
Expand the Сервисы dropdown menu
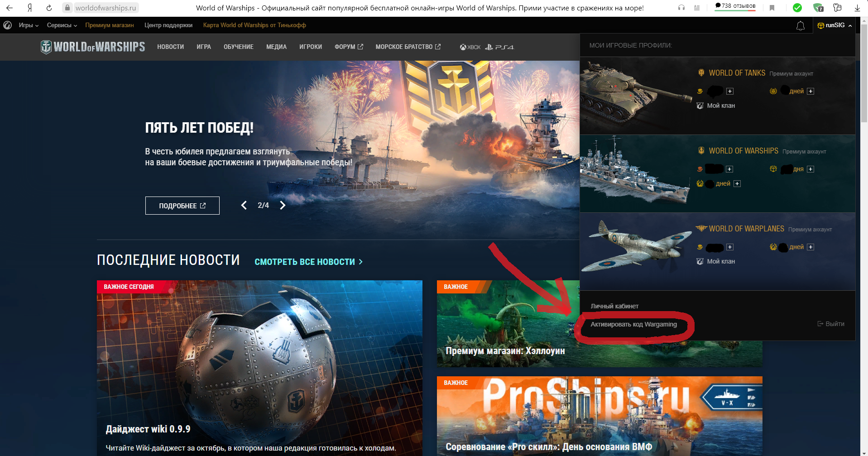point(62,25)
